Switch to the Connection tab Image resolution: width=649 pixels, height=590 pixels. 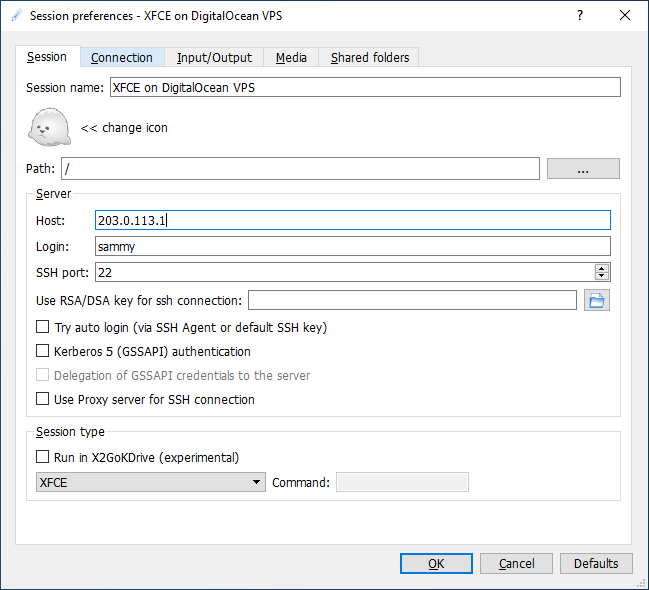click(x=122, y=57)
